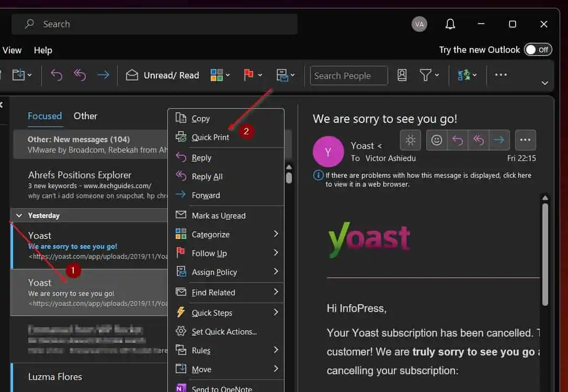Forward using reading pane arrow icon
568x392 pixels.
499,140
